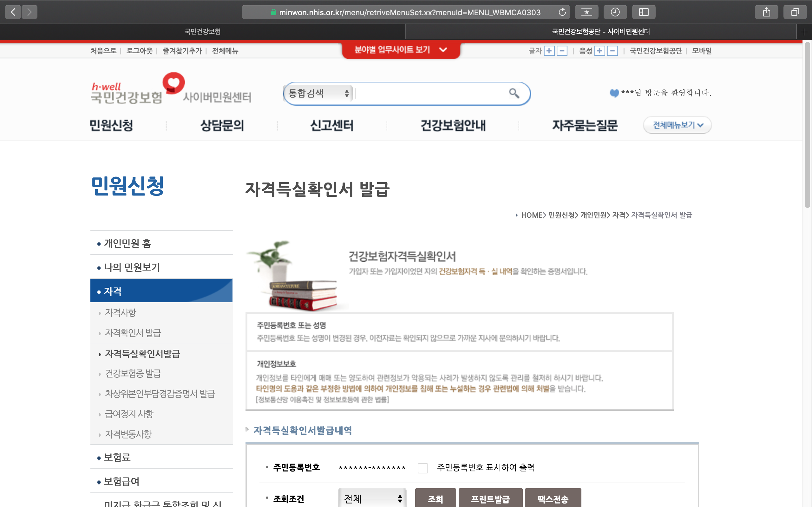812x507 pixels.
Task: Go back with browser arrow
Action: (13, 12)
